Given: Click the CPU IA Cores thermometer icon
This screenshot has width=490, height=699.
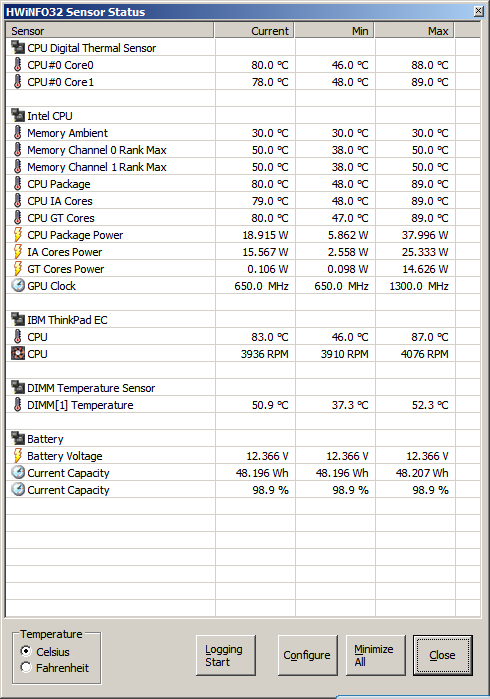Looking at the screenshot, I should [17, 201].
